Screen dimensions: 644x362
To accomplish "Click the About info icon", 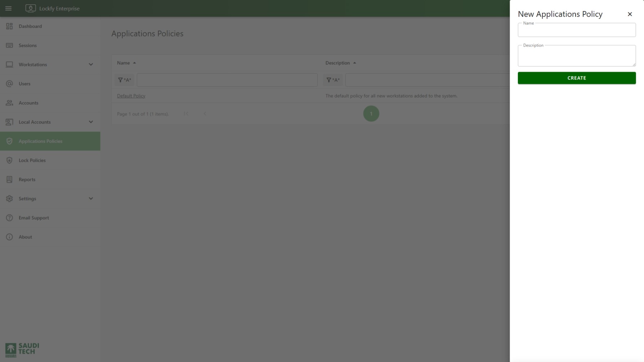I will click(9, 237).
